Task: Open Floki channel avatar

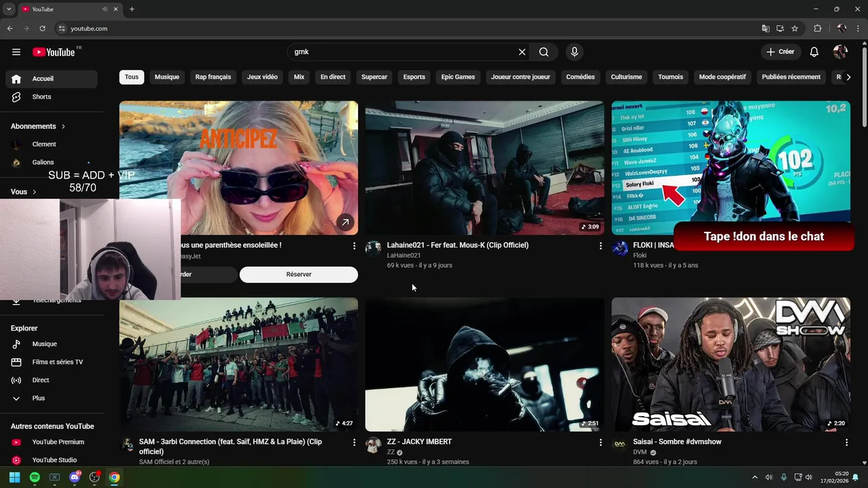Action: pyautogui.click(x=620, y=248)
